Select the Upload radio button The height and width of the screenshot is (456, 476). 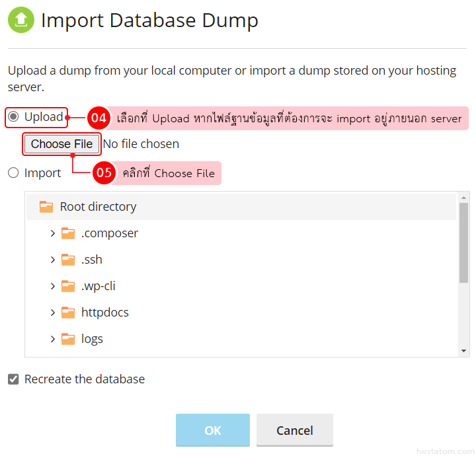[x=13, y=117]
